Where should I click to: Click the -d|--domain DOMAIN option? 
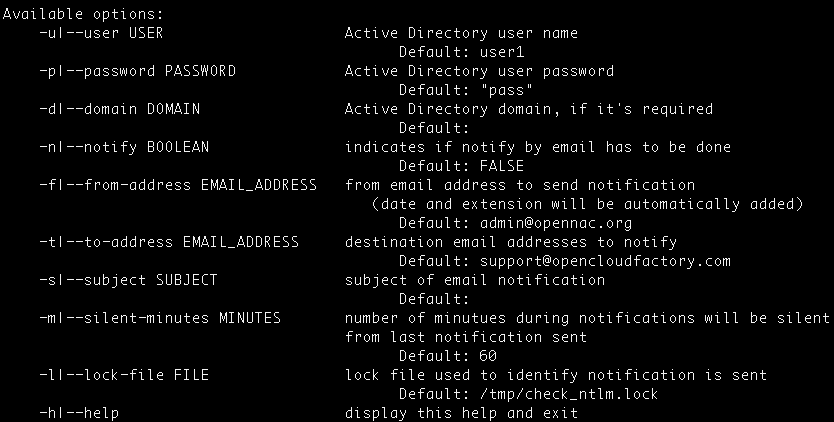click(120, 109)
